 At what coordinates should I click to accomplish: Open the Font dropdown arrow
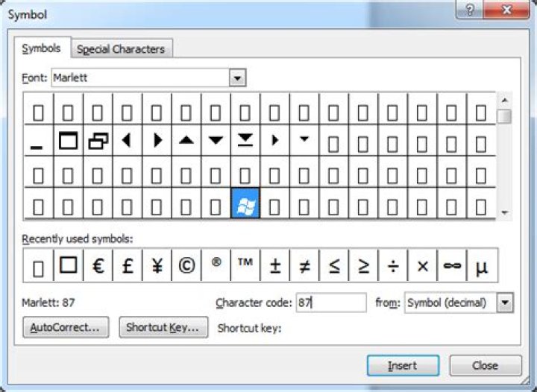pyautogui.click(x=237, y=78)
